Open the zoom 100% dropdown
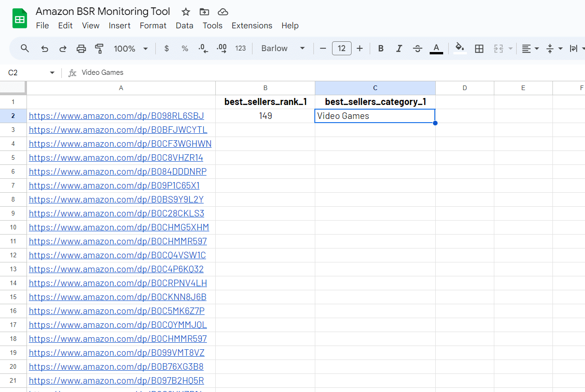The width and height of the screenshot is (585, 392). tap(131, 49)
